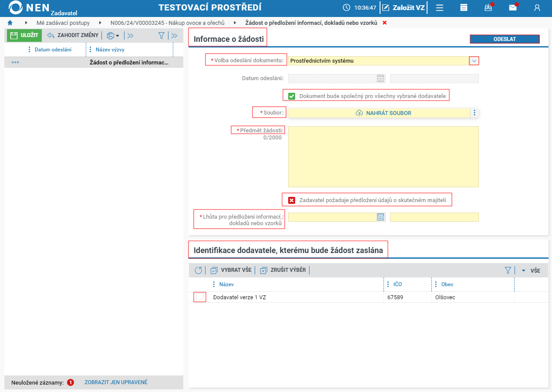Go to 'Mé zadávací postupy' breadcrumb

point(63,23)
